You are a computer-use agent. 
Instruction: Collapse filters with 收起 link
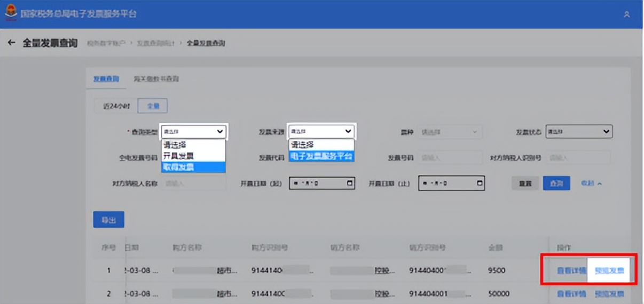[591, 183]
